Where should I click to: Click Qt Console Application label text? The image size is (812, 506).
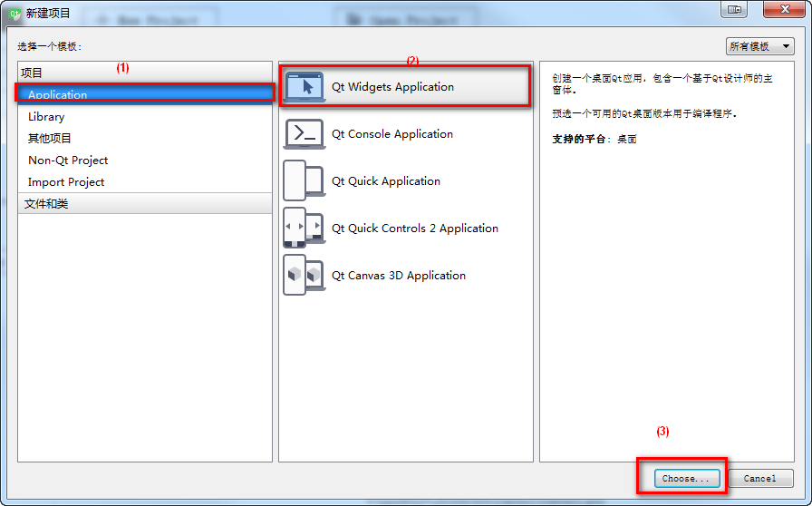tap(392, 134)
